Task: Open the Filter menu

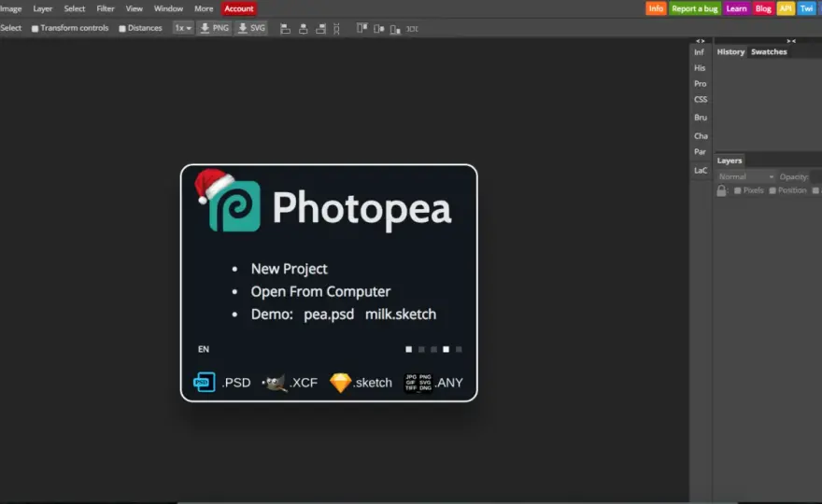Action: pyautogui.click(x=106, y=8)
